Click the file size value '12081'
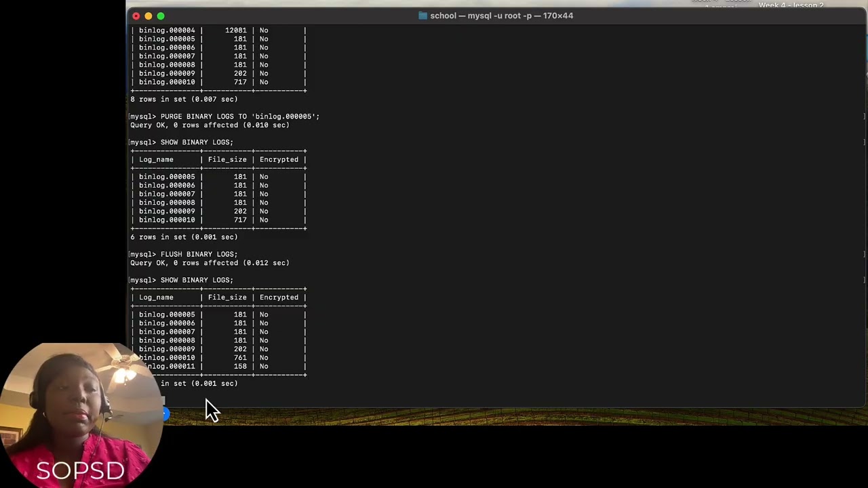This screenshot has width=868, height=488. click(236, 30)
